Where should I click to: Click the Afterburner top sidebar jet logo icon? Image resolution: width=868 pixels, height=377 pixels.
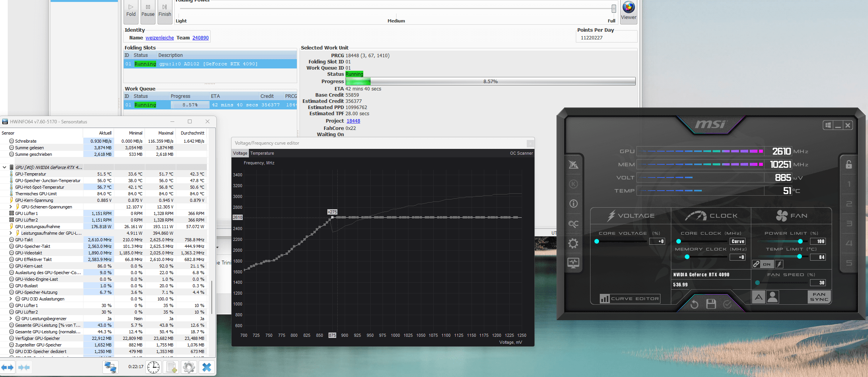click(574, 164)
